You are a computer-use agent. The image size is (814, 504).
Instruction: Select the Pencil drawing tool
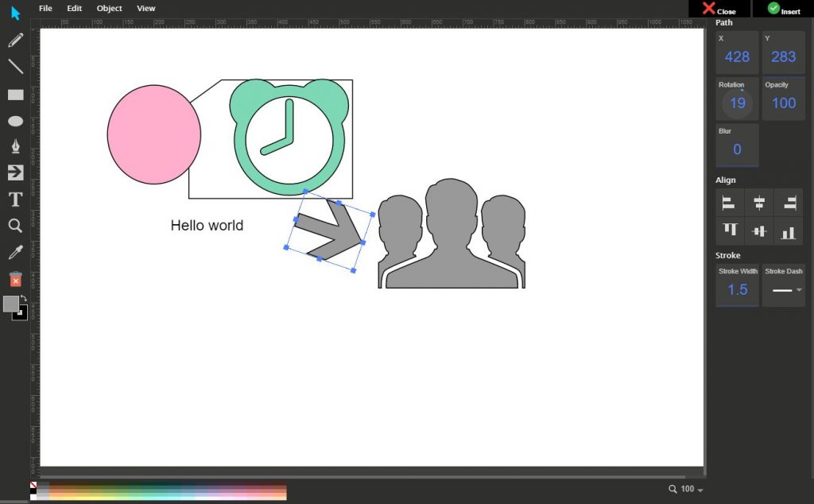15,40
